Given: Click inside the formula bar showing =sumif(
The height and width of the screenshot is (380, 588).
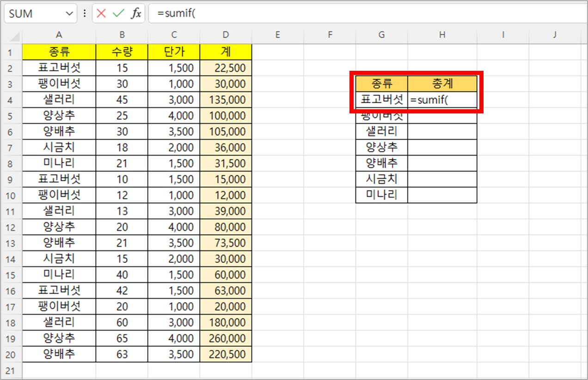Looking at the screenshot, I should [x=367, y=14].
